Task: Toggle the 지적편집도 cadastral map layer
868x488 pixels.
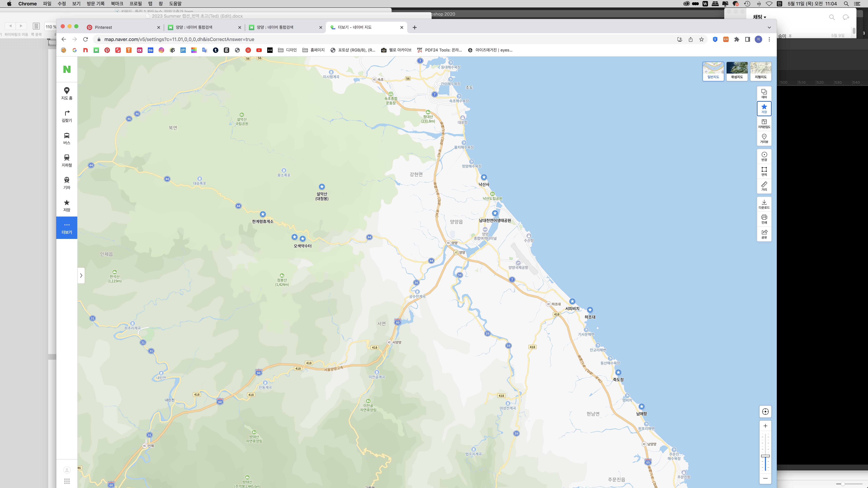Action: [764, 123]
